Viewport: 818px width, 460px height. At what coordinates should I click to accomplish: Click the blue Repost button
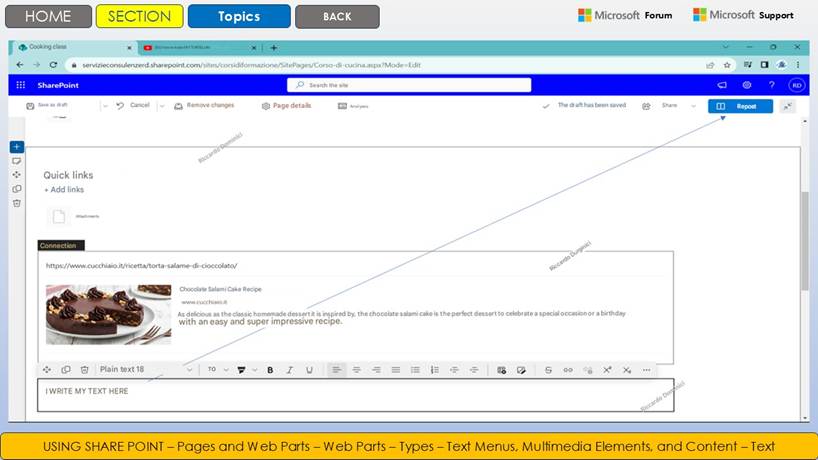pos(740,106)
